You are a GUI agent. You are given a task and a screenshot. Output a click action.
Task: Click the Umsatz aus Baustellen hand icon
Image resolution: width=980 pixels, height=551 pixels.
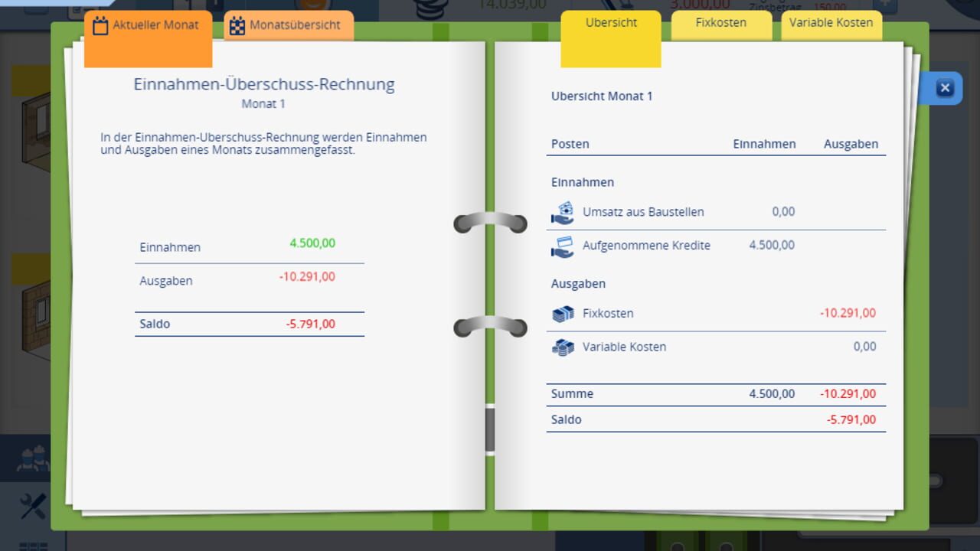click(x=563, y=213)
